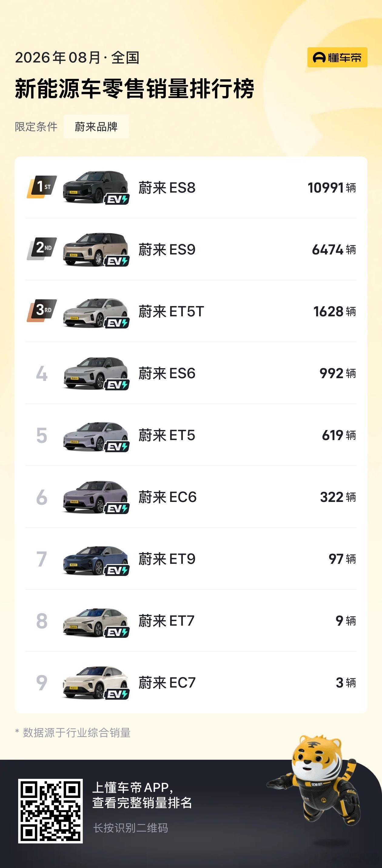Open the 蔚来 EC7 car thumbnail

pos(96,683)
